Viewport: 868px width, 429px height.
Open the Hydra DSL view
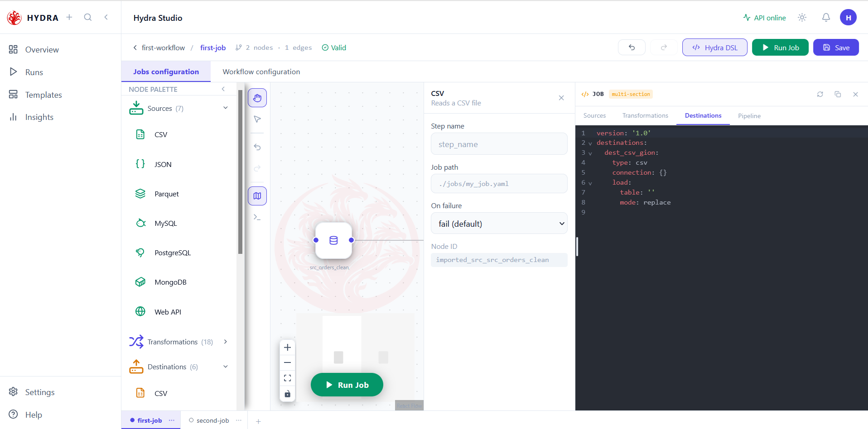(715, 48)
